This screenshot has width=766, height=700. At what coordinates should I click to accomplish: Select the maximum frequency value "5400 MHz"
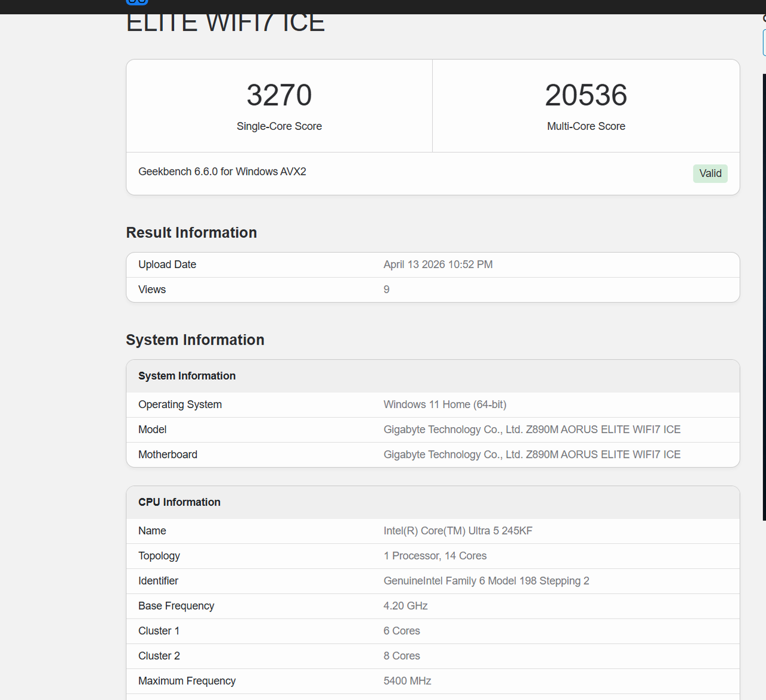click(x=408, y=681)
